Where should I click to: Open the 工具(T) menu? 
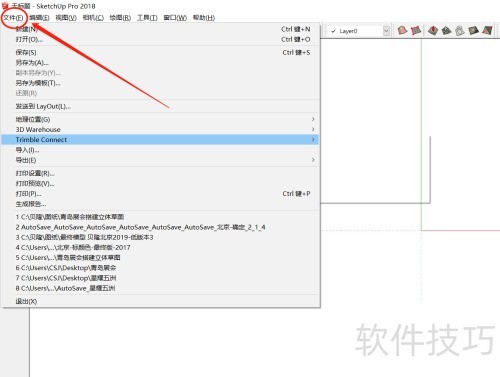[x=147, y=18]
